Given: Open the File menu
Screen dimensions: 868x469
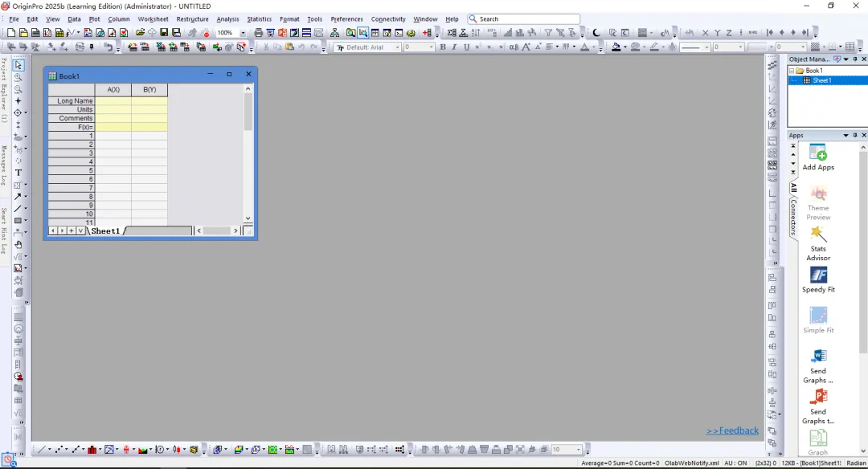Looking at the screenshot, I should (x=14, y=18).
